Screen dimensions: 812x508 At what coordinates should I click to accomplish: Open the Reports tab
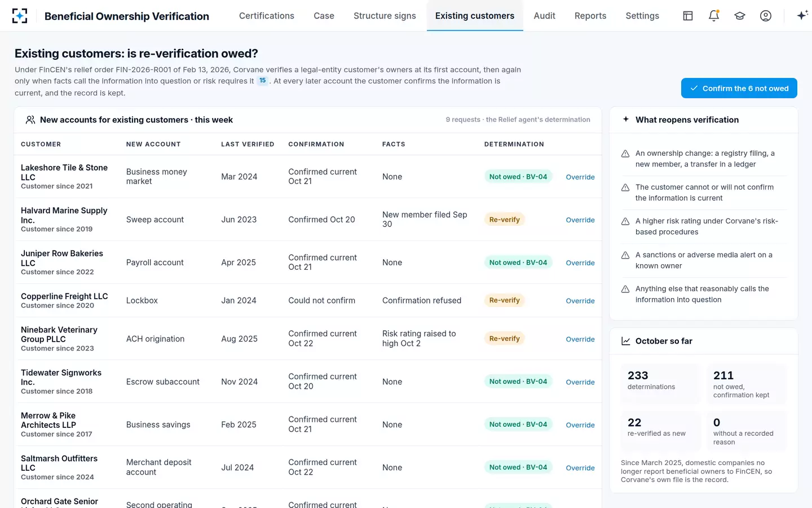tap(590, 16)
